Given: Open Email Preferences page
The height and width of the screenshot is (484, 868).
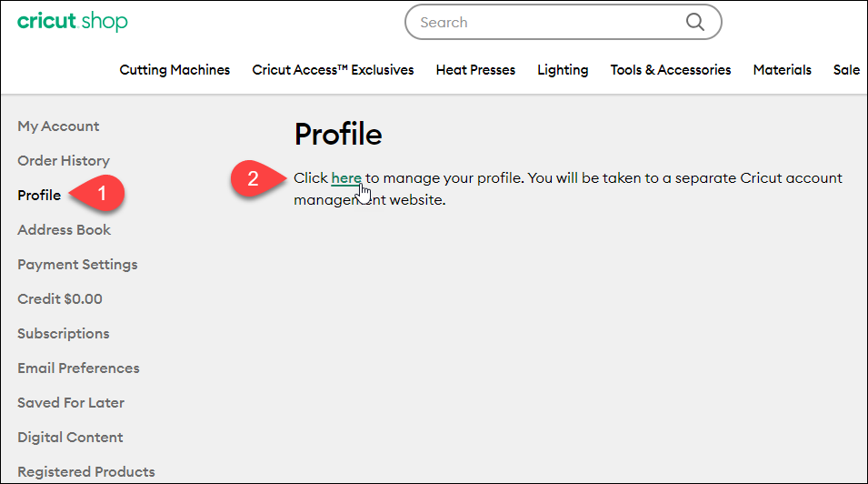Looking at the screenshot, I should [x=78, y=368].
